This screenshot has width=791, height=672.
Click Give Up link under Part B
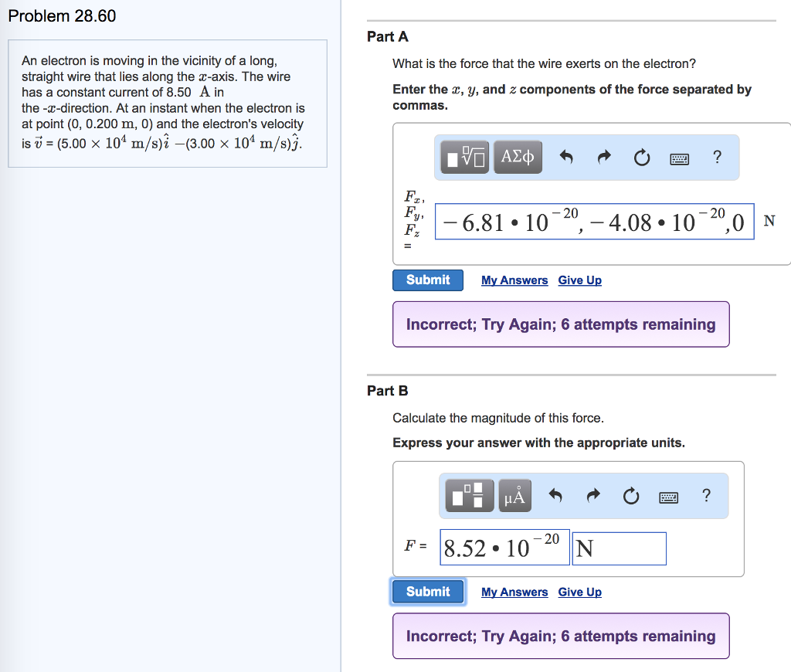click(x=579, y=592)
